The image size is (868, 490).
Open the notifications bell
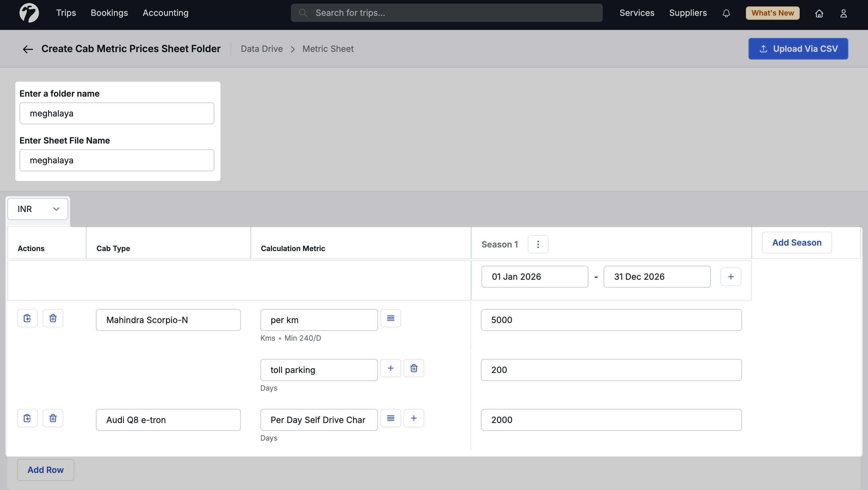point(726,13)
